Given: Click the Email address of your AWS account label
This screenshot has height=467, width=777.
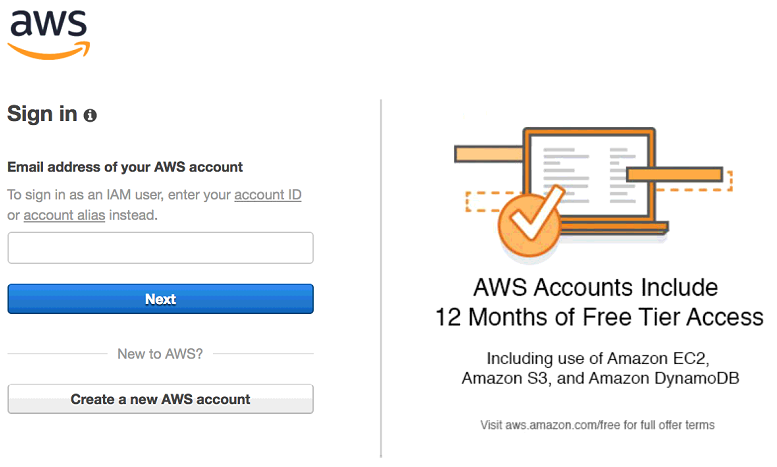Looking at the screenshot, I should [x=125, y=167].
